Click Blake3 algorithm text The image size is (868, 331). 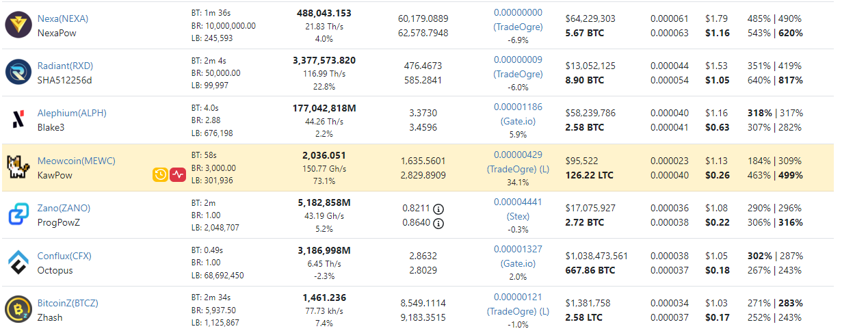[51, 127]
